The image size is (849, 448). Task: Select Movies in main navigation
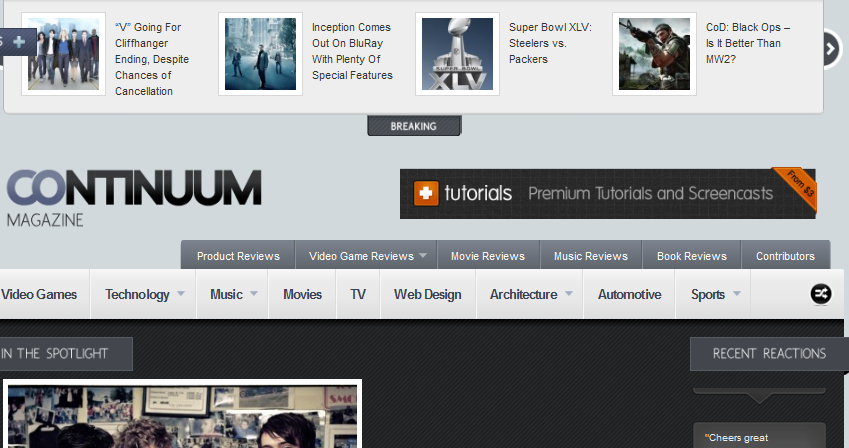pyautogui.click(x=302, y=294)
